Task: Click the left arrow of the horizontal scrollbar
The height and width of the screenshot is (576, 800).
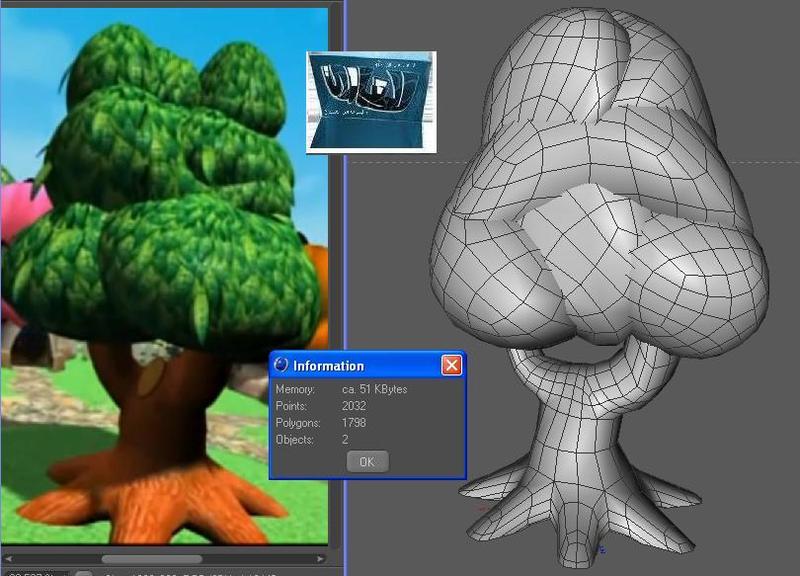Action: pyautogui.click(x=9, y=559)
